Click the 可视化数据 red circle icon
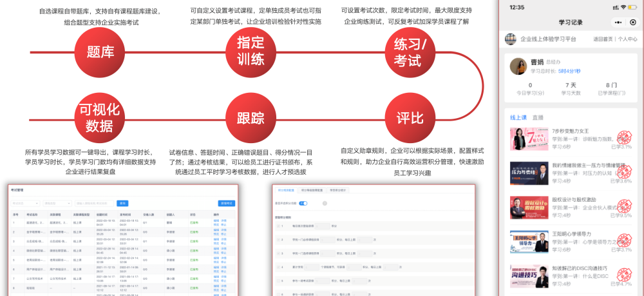This screenshot has height=296, width=644. (x=100, y=119)
